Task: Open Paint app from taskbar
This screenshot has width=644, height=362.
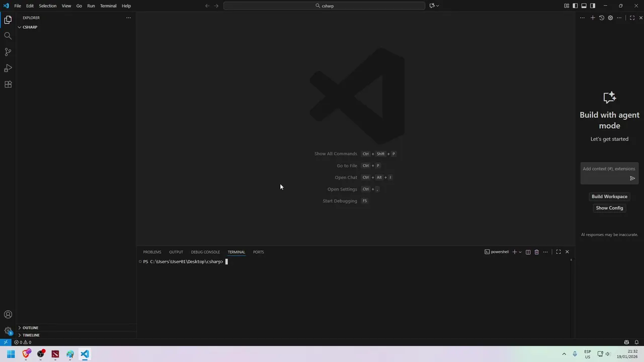Action: pyautogui.click(x=70, y=354)
